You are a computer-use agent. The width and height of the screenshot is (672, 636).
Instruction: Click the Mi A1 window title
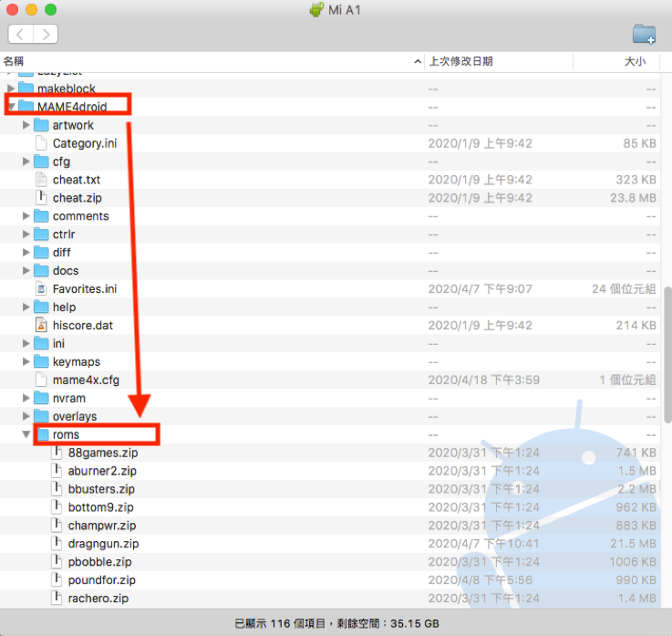click(x=344, y=10)
